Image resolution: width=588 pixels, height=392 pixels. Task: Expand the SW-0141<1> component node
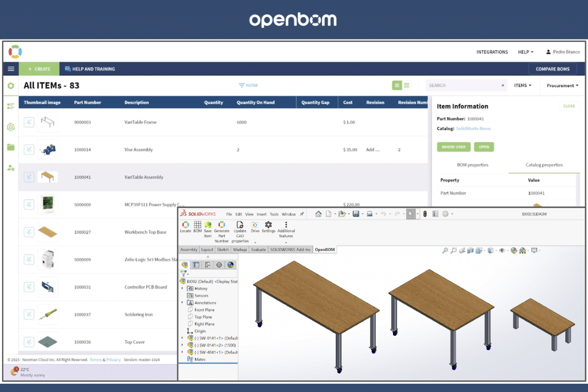click(x=183, y=338)
